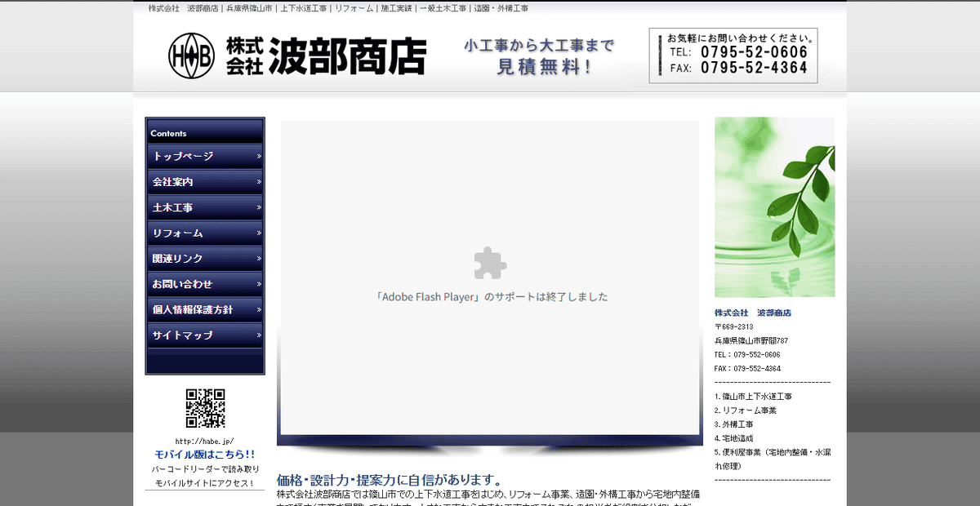The image size is (980, 506).
Task: Click the arrow icon beside 会社案内
Action: click(258, 181)
